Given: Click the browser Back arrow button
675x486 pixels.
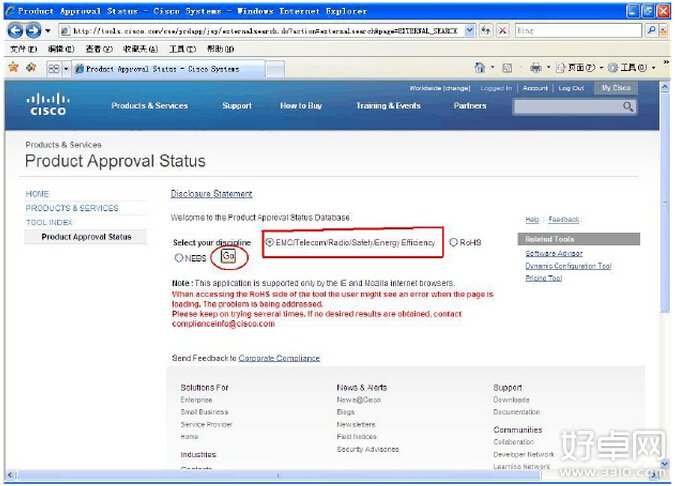Looking at the screenshot, I should (15, 31).
